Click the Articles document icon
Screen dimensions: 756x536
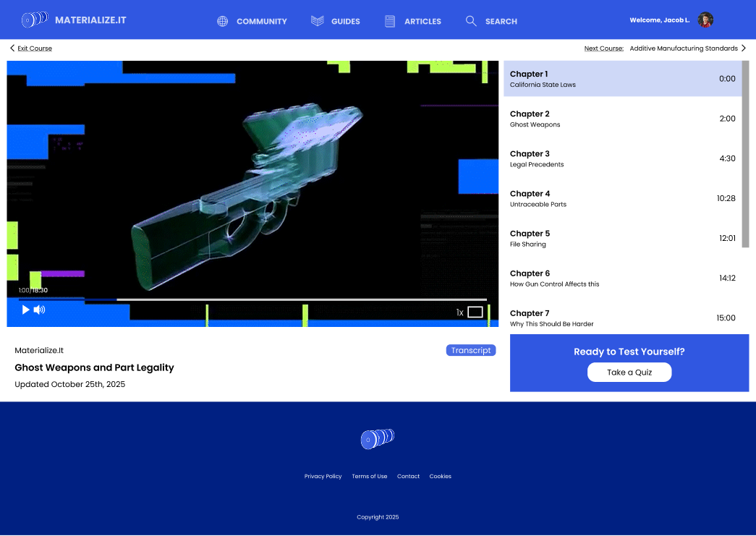click(390, 21)
